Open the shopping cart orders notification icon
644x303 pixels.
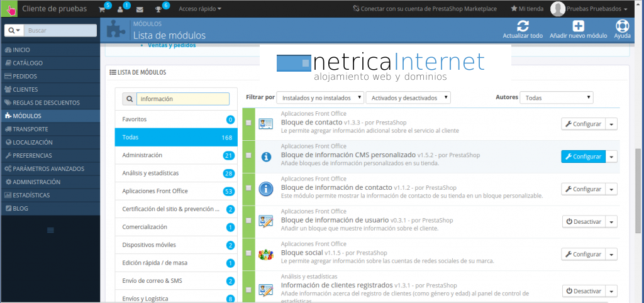102,9
